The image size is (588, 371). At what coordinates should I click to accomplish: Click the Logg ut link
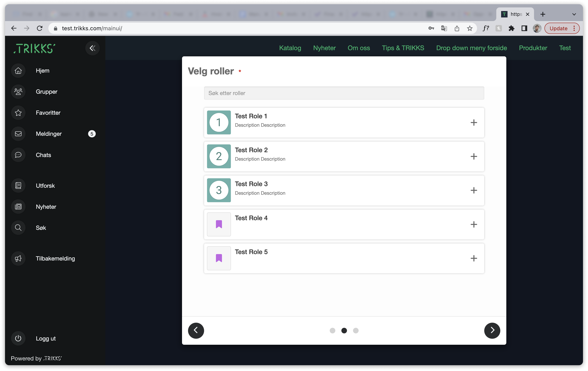[46, 339]
